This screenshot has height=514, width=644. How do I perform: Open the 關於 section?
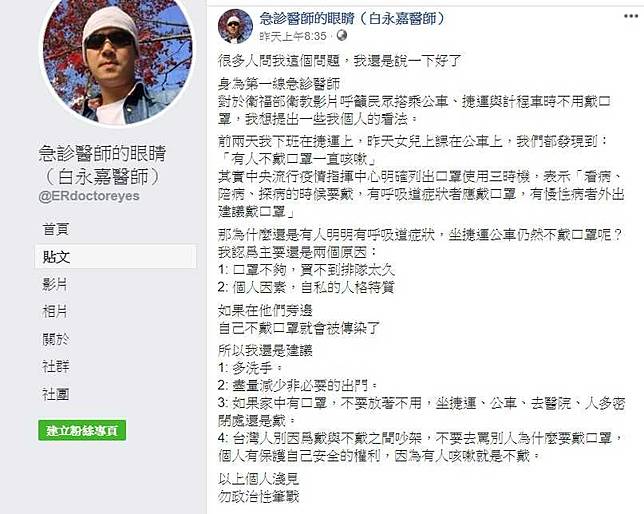pos(55,339)
